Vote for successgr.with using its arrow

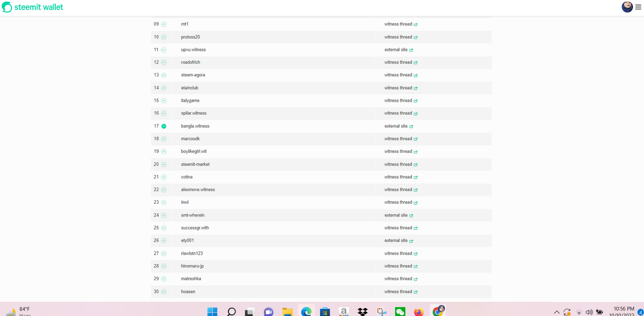(x=164, y=228)
